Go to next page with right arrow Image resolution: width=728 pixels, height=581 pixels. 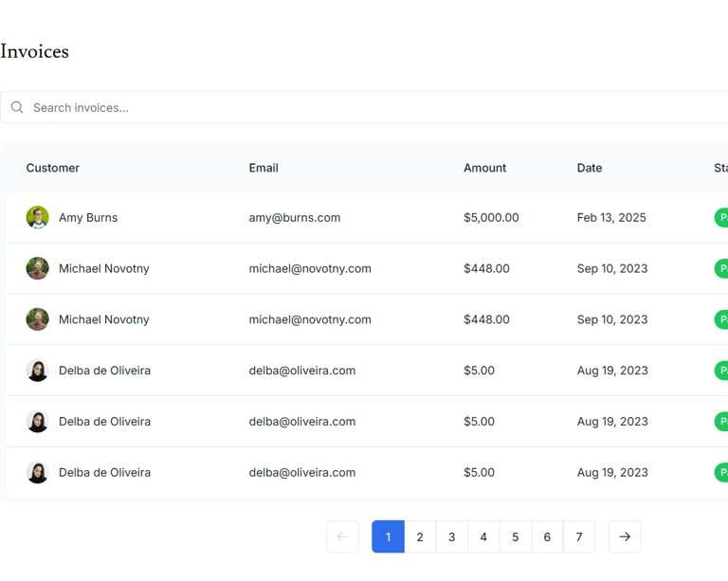(x=625, y=536)
